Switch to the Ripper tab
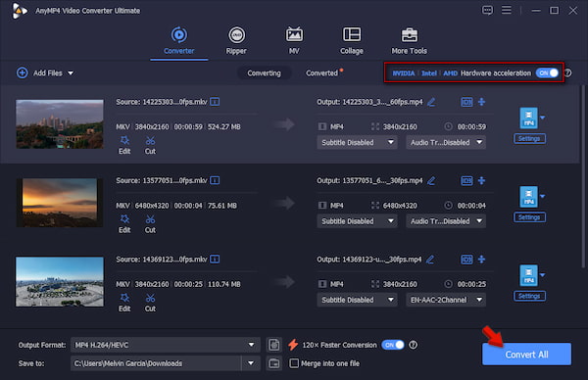 click(236, 41)
